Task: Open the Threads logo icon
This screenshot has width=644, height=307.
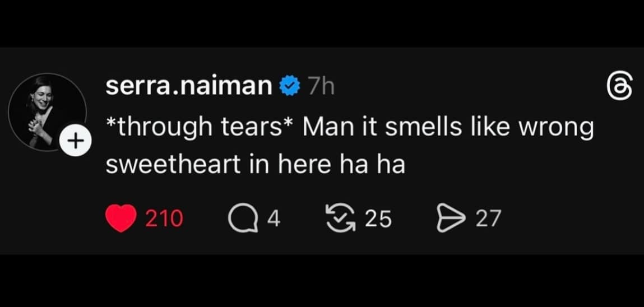Action: coord(620,89)
